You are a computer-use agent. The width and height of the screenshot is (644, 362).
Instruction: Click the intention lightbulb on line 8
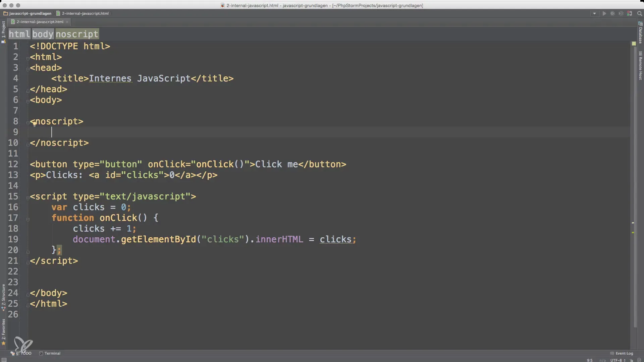click(x=34, y=124)
